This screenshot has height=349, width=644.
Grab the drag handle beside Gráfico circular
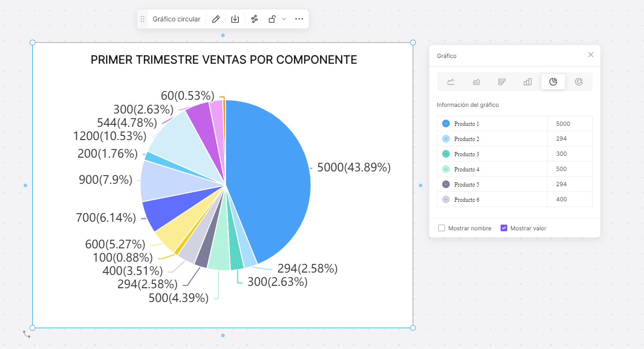click(x=142, y=19)
